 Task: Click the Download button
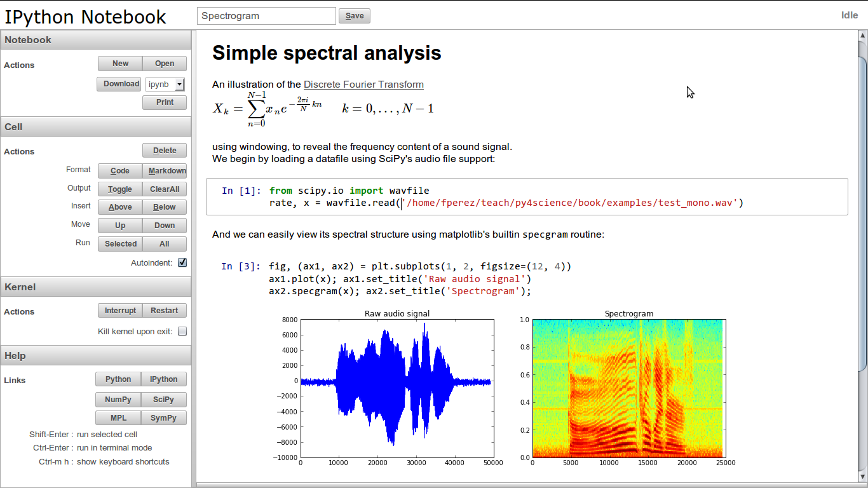coord(119,84)
